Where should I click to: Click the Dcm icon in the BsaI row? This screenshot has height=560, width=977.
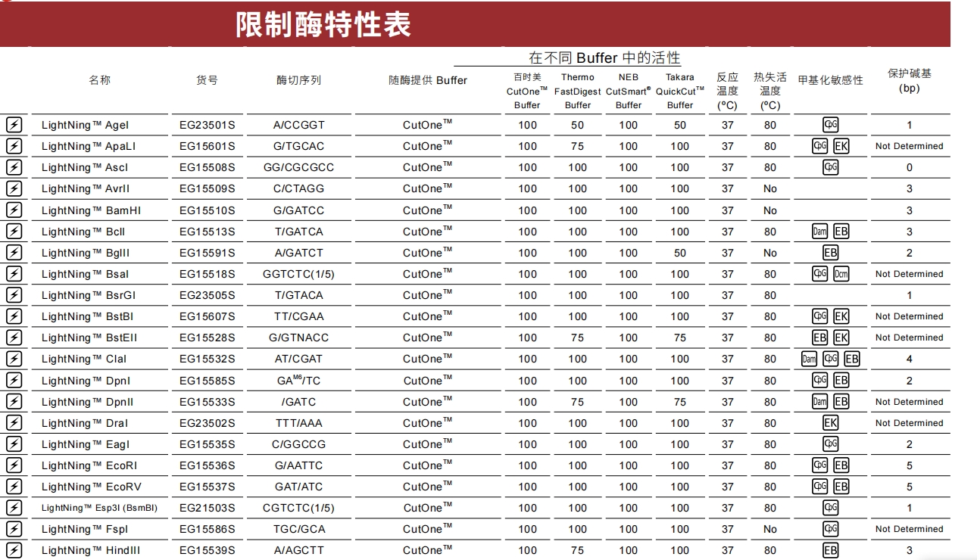[841, 274]
